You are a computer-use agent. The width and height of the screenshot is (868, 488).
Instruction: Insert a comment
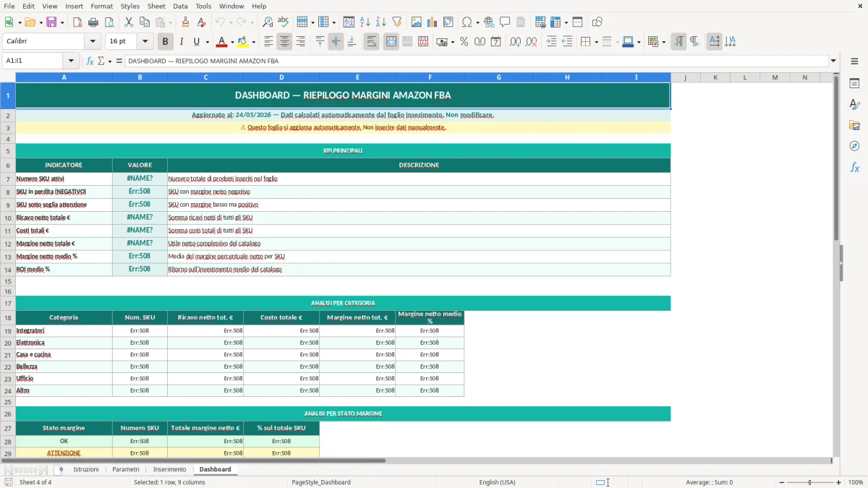[505, 22]
